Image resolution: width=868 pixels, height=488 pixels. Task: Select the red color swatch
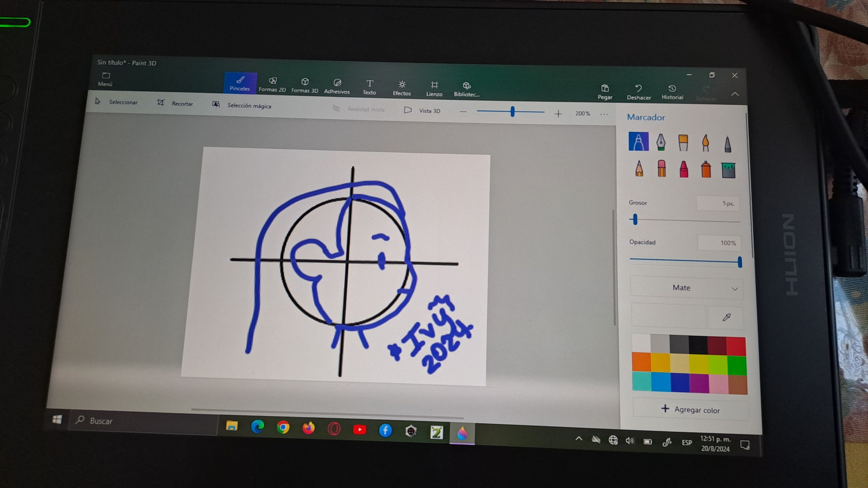(736, 346)
